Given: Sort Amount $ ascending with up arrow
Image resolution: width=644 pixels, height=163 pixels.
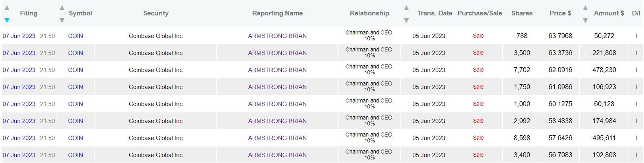Looking at the screenshot, I should point(585,8).
